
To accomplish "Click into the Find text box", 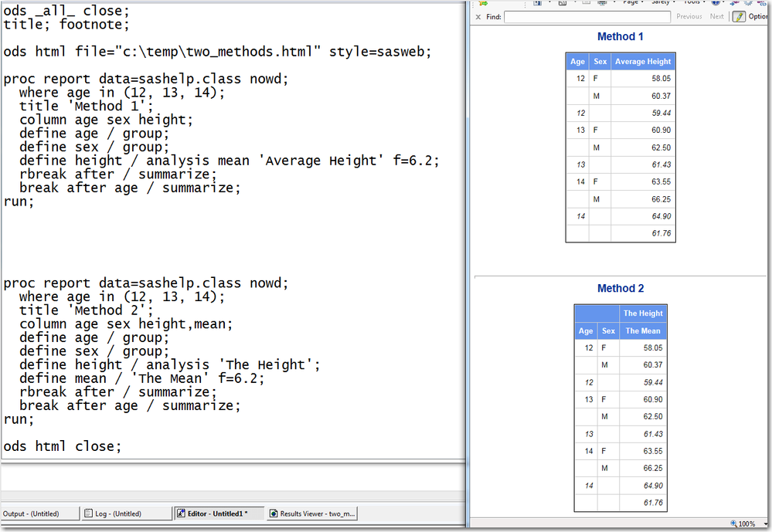I will click(x=587, y=17).
